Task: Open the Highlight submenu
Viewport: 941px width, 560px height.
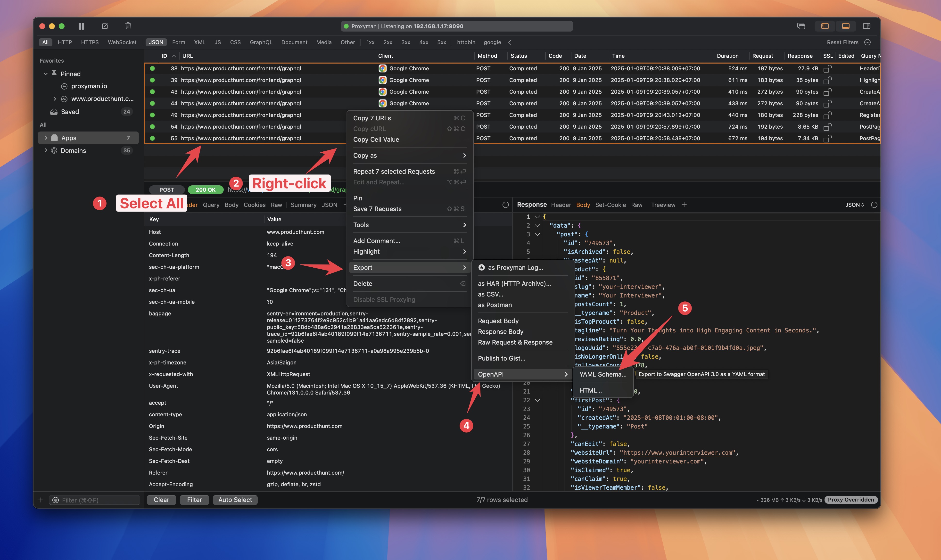Action: [409, 252]
